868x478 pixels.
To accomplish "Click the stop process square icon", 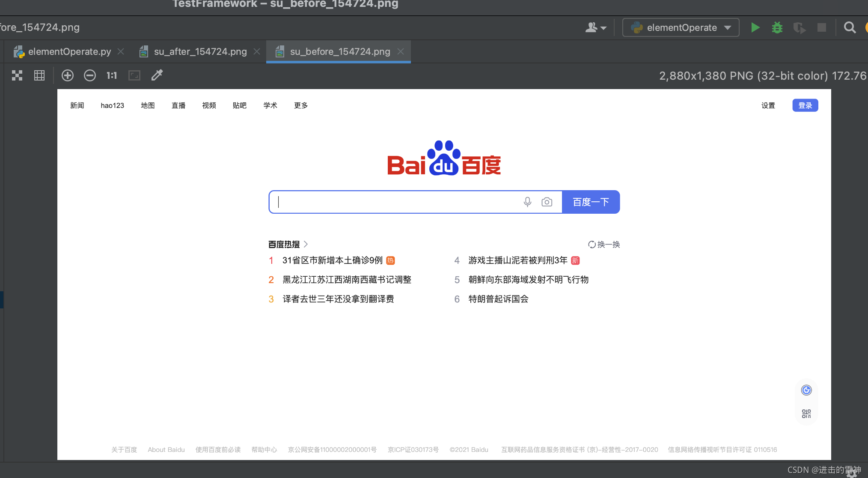I will tap(821, 28).
